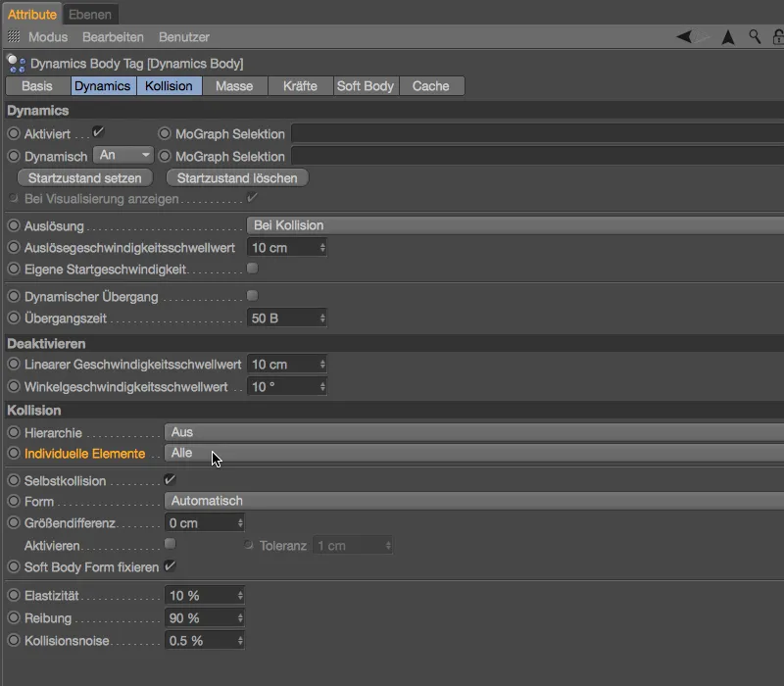Open the Auslösung dropdown

pos(514,225)
